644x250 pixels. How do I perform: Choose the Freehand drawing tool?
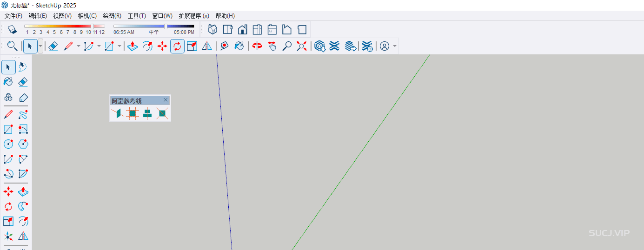(23, 114)
